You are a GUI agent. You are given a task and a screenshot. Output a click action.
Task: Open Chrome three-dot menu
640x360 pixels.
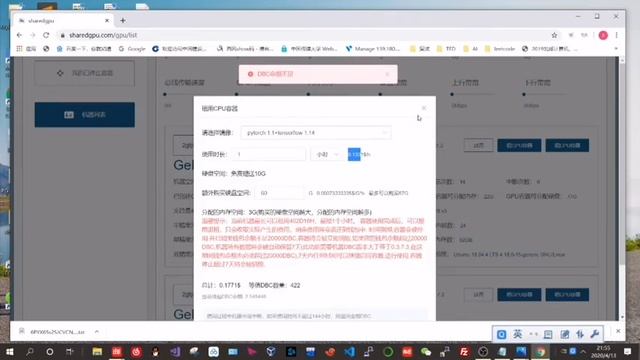point(616,36)
